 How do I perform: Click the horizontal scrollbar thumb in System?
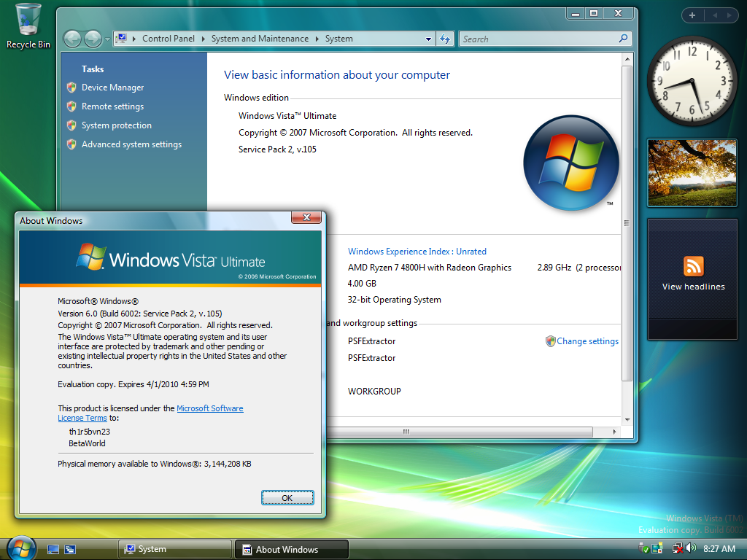tap(460, 432)
